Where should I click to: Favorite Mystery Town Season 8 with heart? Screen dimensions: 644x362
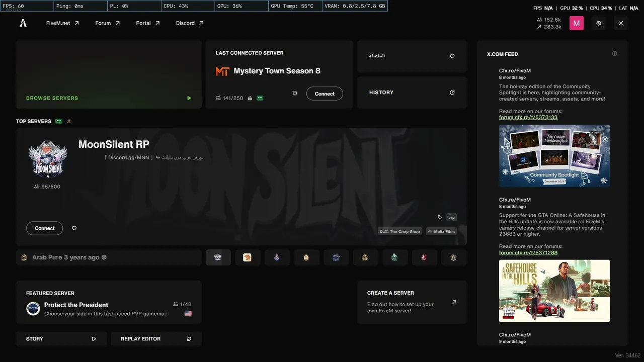(295, 94)
